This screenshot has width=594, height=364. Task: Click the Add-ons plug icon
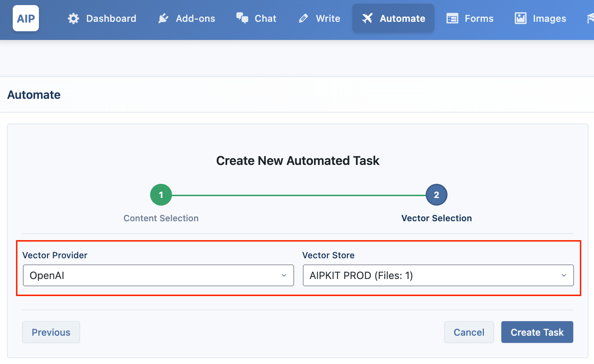pyautogui.click(x=163, y=19)
